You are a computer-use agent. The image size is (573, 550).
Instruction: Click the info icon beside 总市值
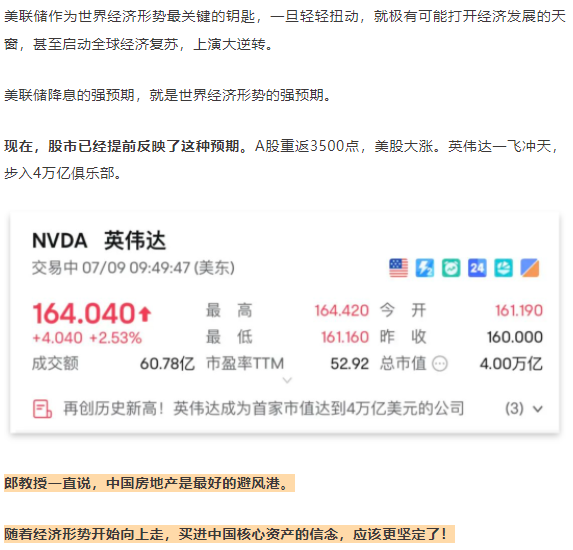(440, 364)
